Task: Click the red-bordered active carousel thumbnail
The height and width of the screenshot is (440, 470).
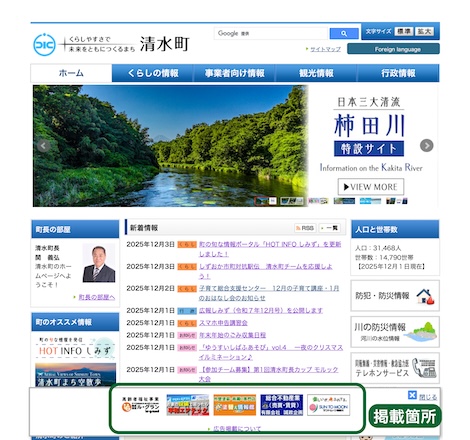Action: [265, 201]
